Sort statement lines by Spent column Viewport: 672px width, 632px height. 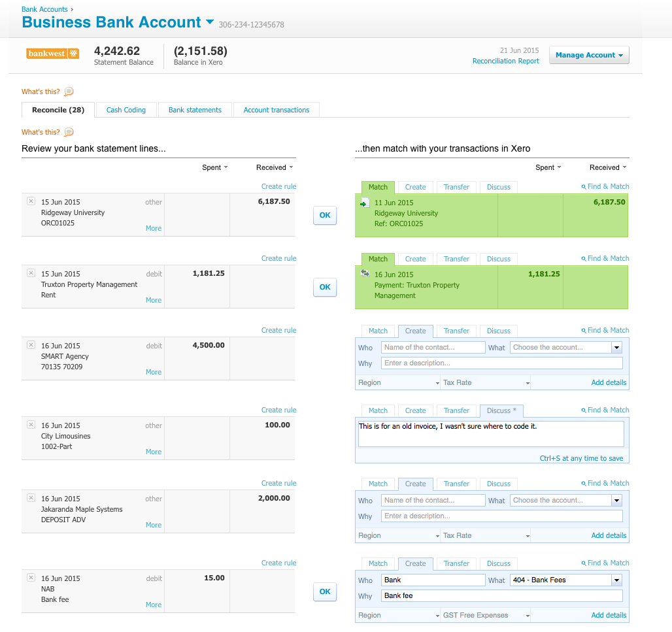(214, 167)
